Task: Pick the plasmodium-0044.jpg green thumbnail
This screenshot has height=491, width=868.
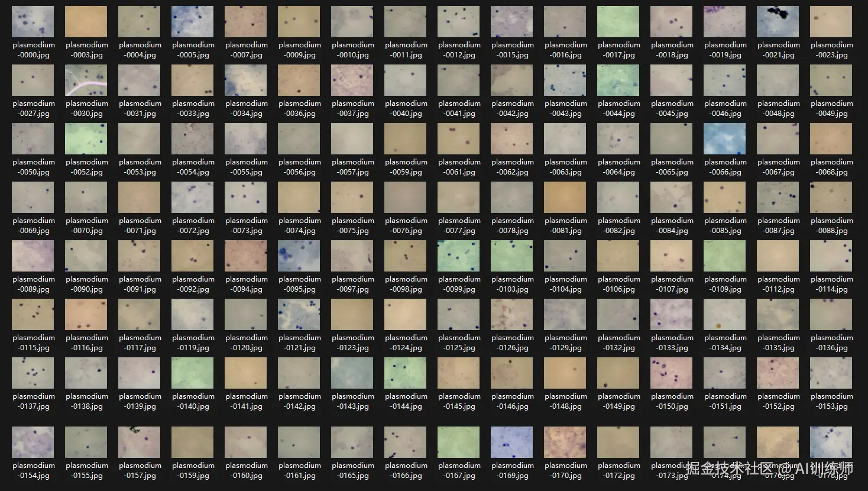Action: [618, 80]
